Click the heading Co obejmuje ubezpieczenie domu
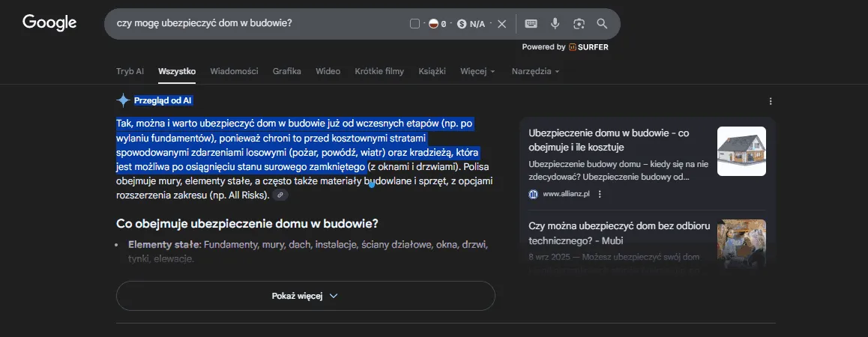The image size is (868, 337). click(247, 224)
